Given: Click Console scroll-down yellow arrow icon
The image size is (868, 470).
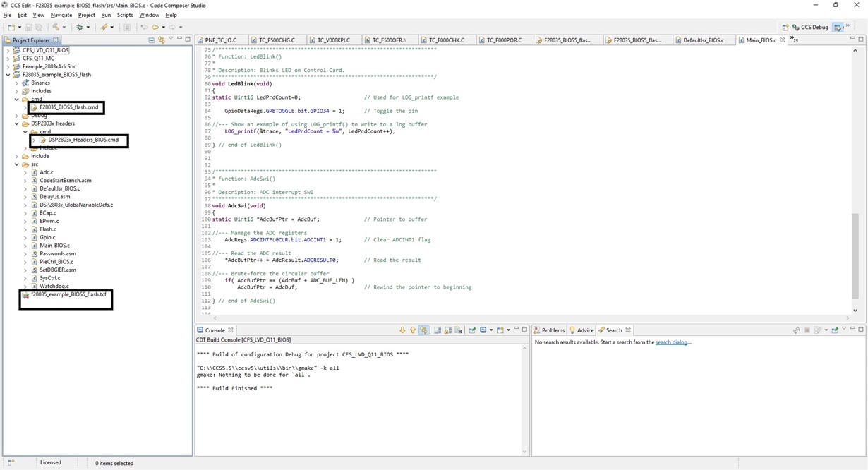Looking at the screenshot, I should click(402, 330).
